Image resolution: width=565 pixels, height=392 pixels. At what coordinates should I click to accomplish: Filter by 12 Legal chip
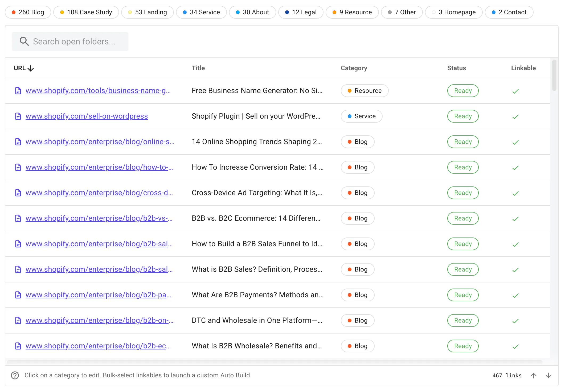(301, 12)
